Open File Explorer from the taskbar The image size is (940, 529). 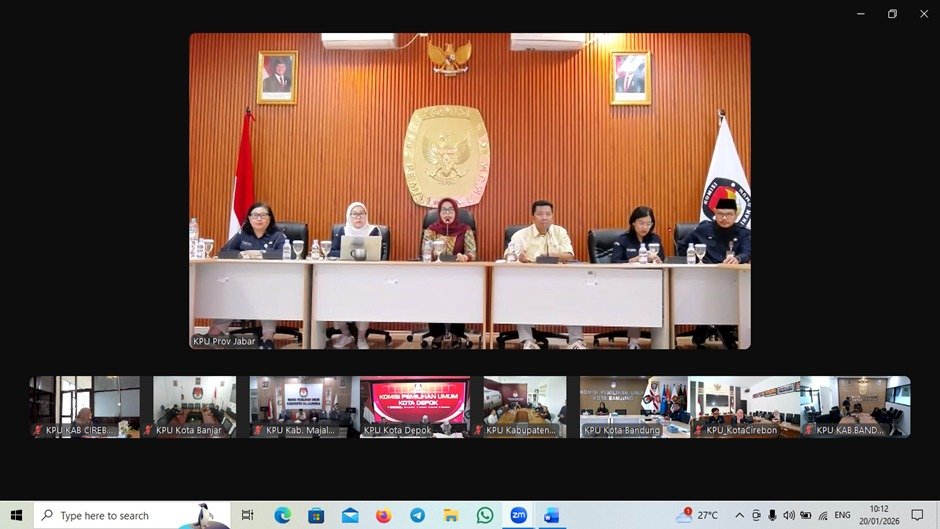point(451,515)
